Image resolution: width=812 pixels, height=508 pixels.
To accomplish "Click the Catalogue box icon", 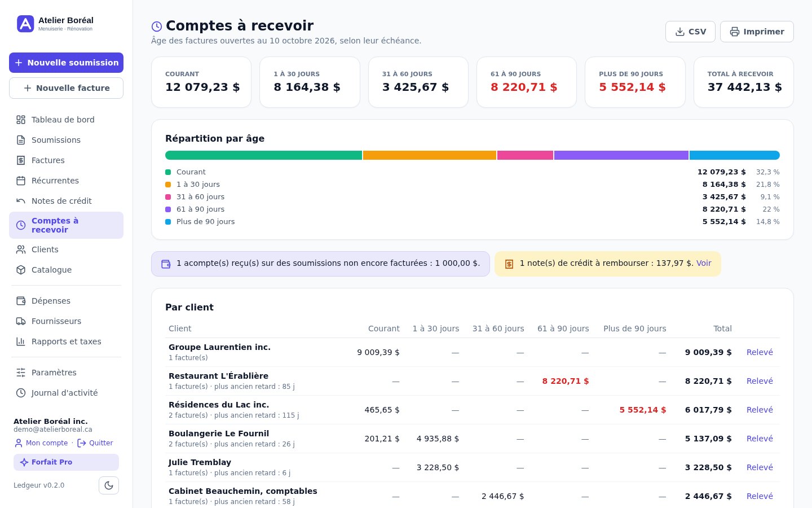I will (21, 270).
